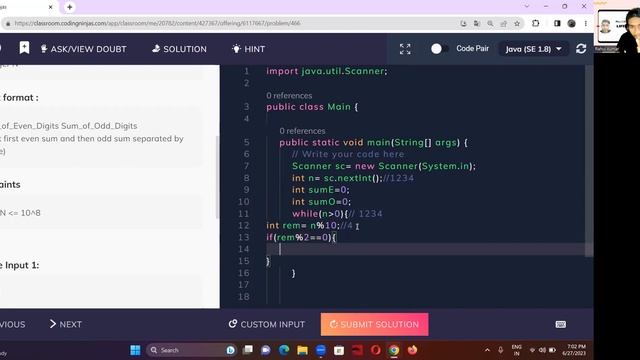Click the share icon in address bar
Image resolution: width=640 pixels, height=360 pixels.
[x=504, y=23]
